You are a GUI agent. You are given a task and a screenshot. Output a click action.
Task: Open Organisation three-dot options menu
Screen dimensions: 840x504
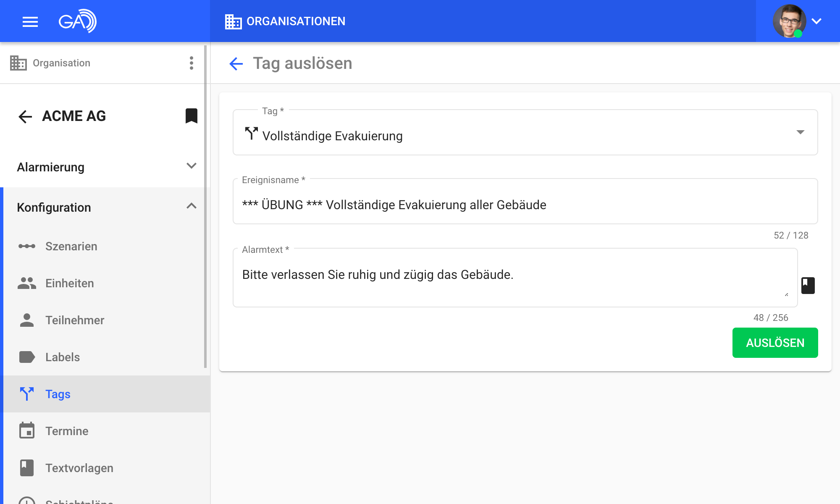point(192,63)
